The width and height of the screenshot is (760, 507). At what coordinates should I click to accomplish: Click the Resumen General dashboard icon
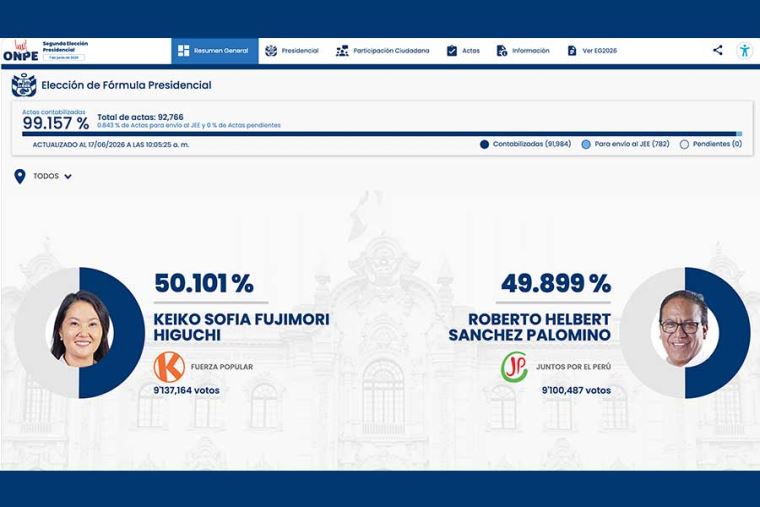(184, 50)
